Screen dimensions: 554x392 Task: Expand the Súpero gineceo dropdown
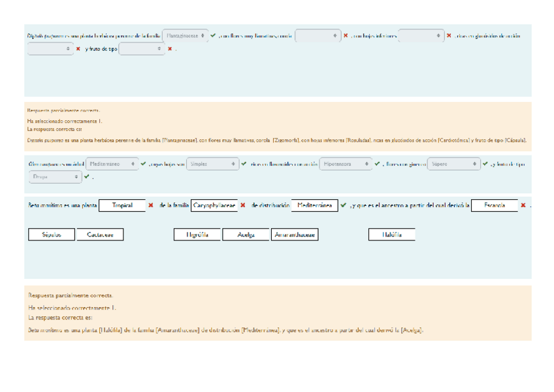coord(453,164)
